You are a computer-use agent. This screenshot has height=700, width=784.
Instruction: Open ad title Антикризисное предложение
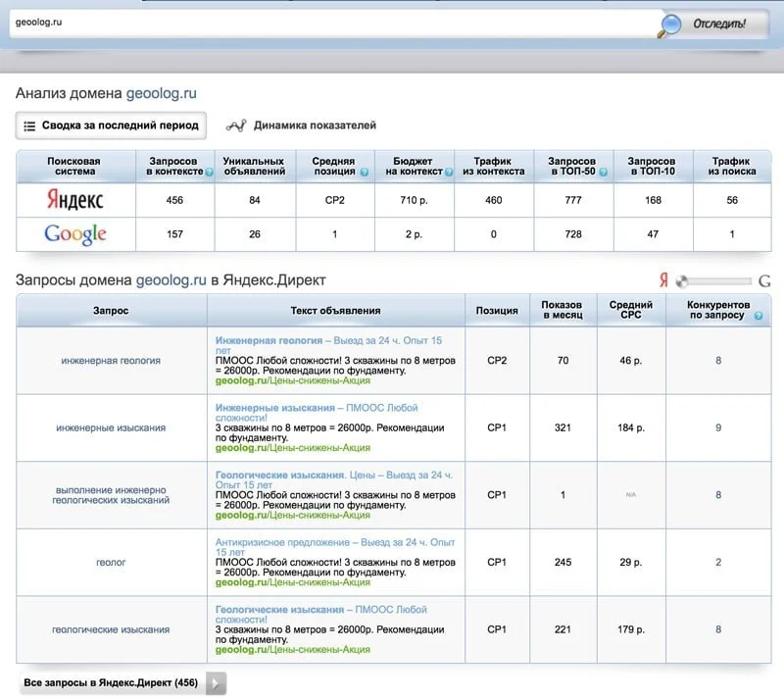(x=335, y=547)
